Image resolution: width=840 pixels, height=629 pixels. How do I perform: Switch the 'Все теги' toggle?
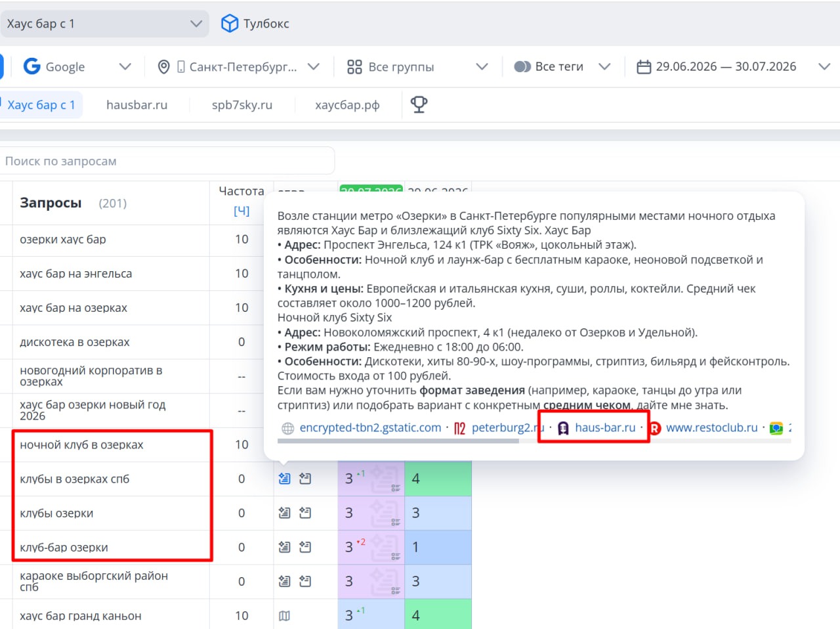[522, 67]
